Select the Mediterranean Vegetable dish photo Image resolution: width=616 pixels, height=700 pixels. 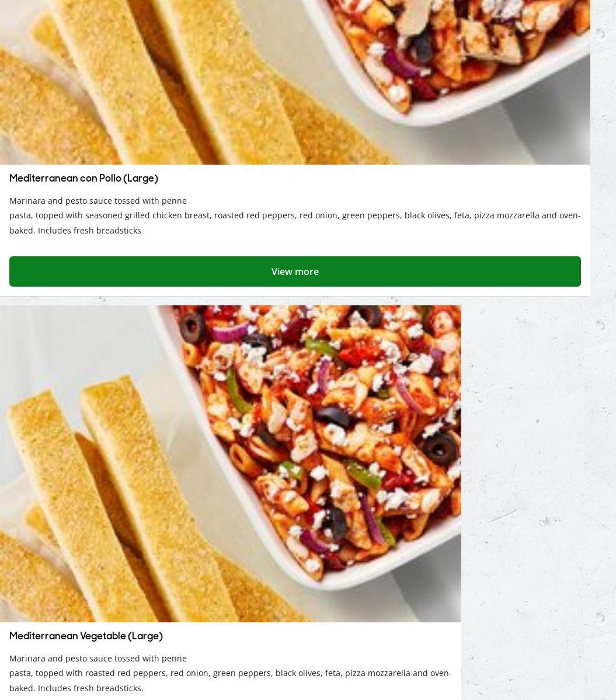[230, 464]
